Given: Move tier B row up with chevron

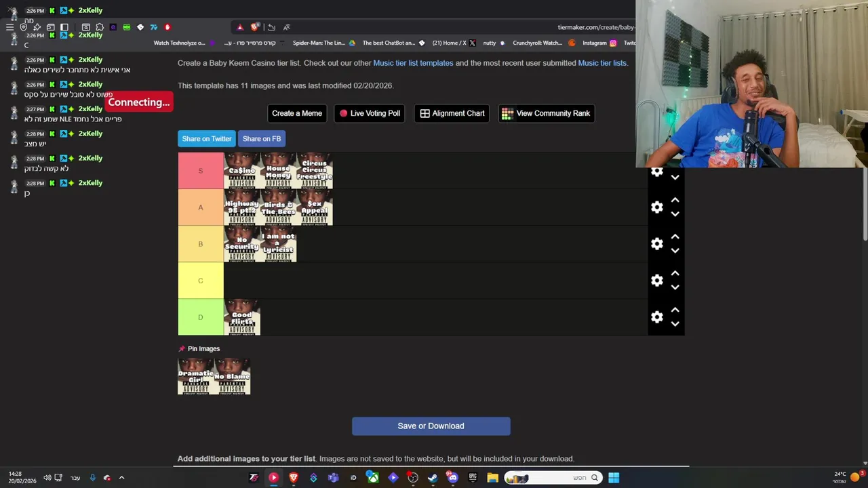Looking at the screenshot, I should point(675,237).
